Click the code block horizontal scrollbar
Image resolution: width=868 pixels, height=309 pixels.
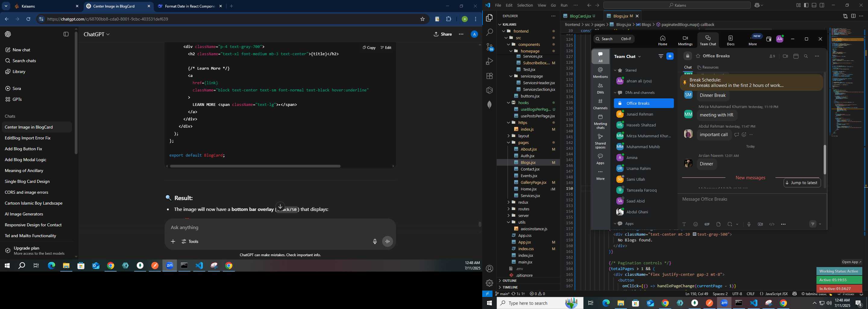click(255, 166)
